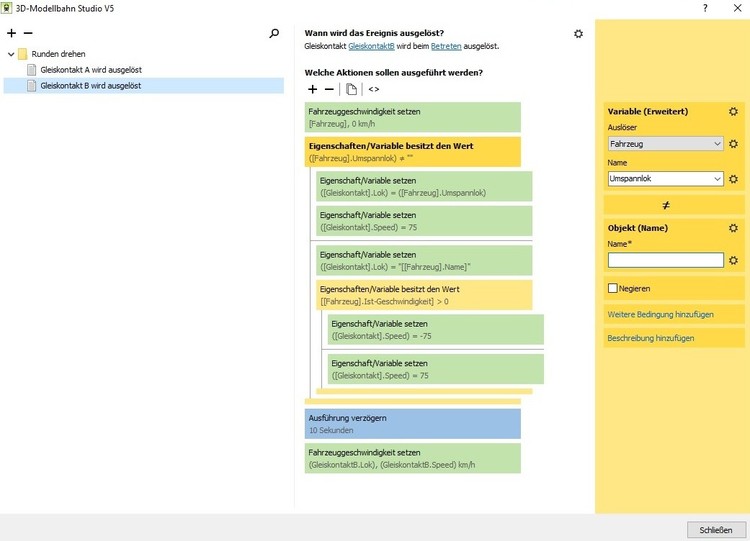Click the empty Objekt Name input field
This screenshot has width=750, height=541.
point(665,260)
